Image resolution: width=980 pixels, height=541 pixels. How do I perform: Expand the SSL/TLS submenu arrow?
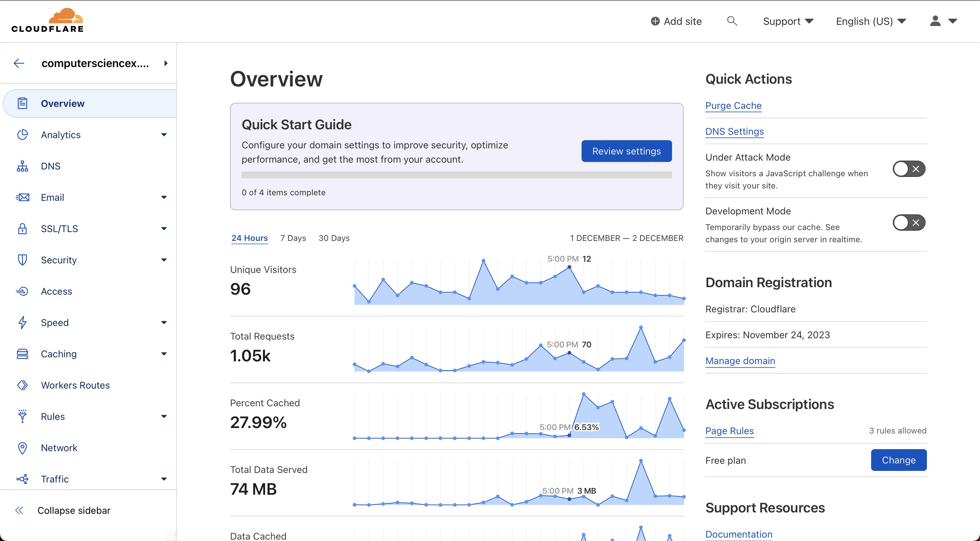click(164, 229)
